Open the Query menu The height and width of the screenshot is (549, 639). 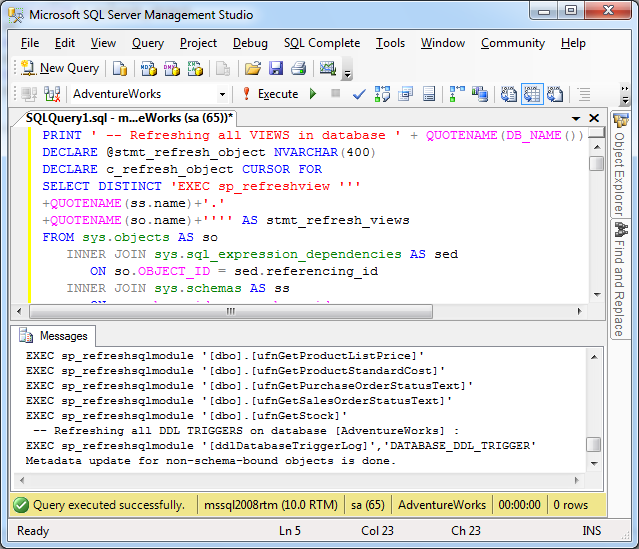(x=148, y=43)
